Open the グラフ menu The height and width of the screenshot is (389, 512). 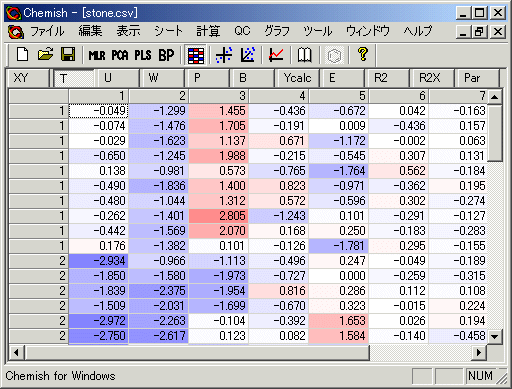coord(277,31)
